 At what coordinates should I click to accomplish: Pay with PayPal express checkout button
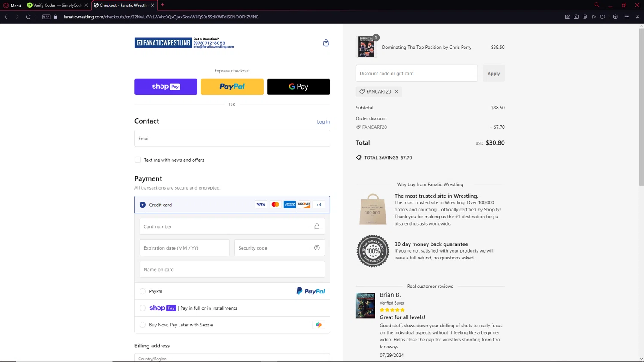pyautogui.click(x=232, y=87)
